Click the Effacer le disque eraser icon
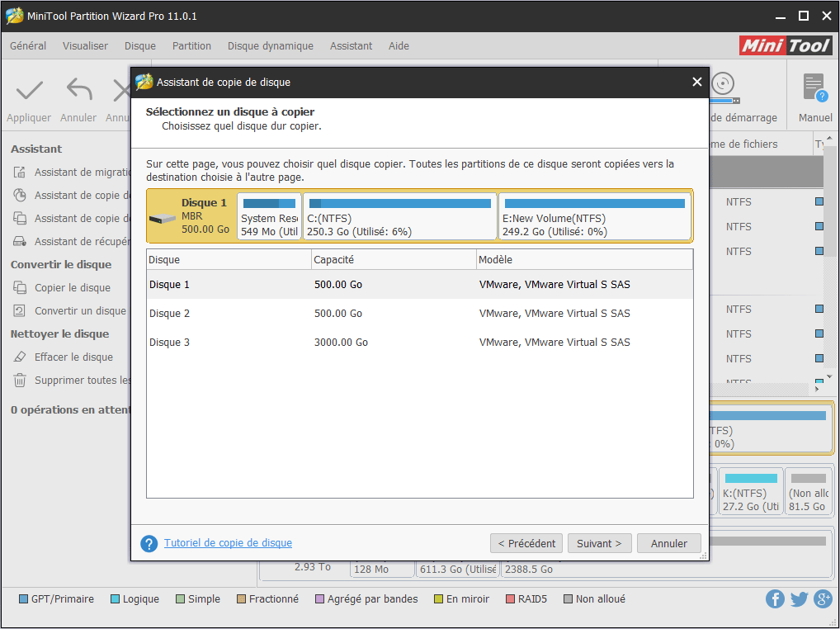Screen dimensions: 840x629 coord(20,357)
